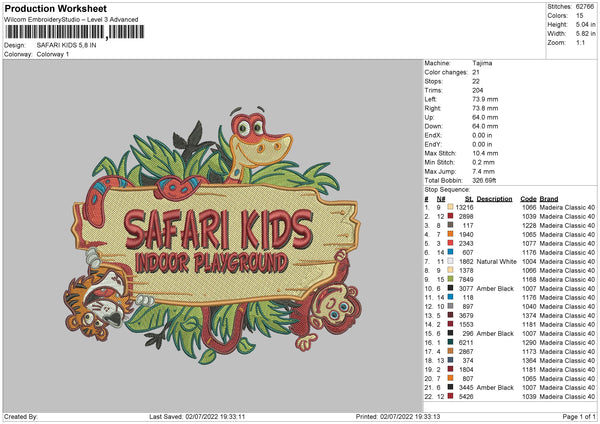The image size is (600, 424).
Task: Select the blue swatch in stop row 6
Action: (x=450, y=252)
